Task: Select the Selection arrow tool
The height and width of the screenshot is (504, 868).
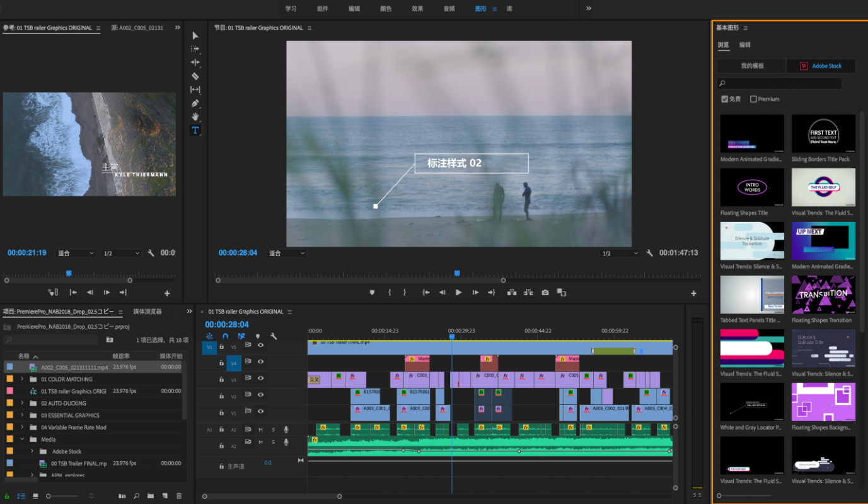Action: point(195,35)
